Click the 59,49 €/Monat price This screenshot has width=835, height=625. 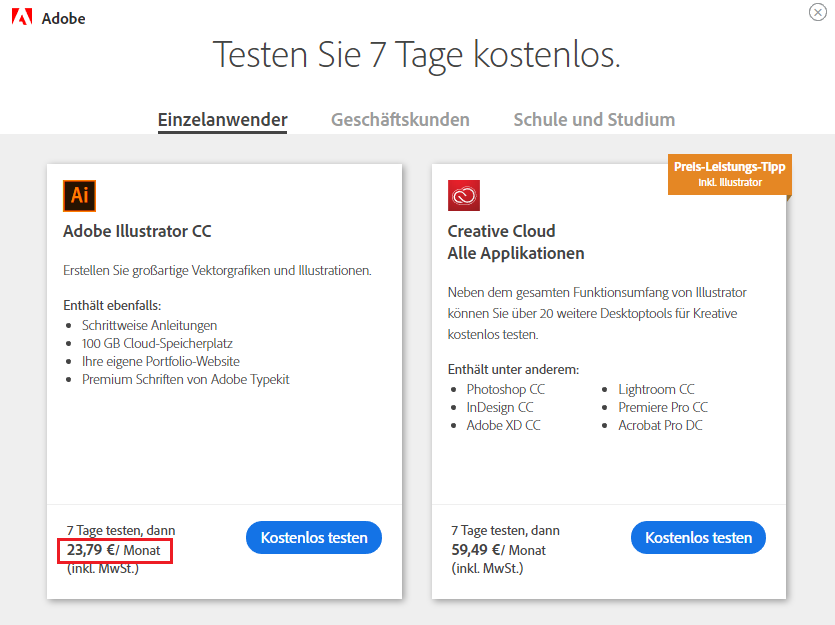coord(498,550)
